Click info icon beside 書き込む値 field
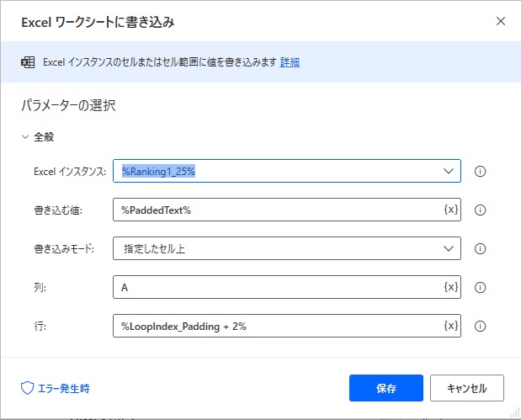521x420 pixels. point(480,210)
